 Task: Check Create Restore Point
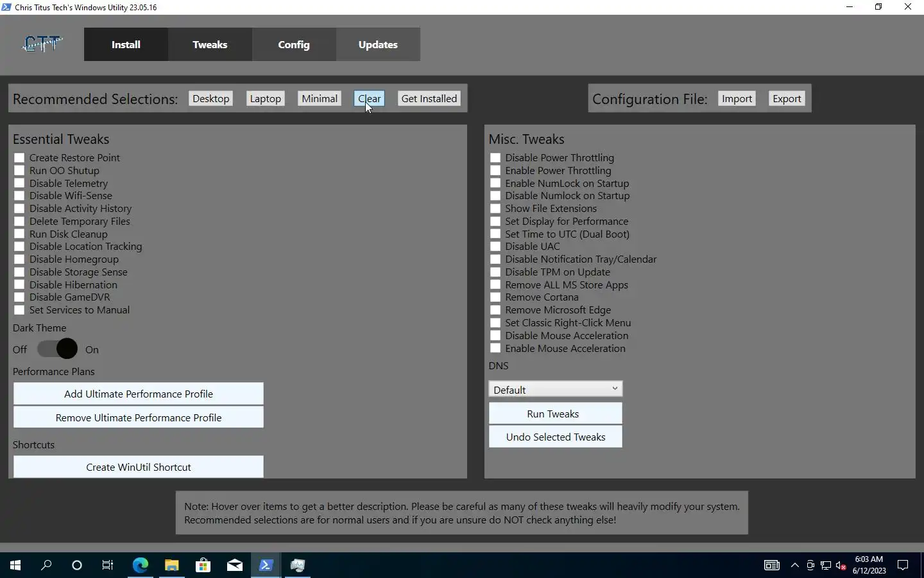[x=19, y=157]
